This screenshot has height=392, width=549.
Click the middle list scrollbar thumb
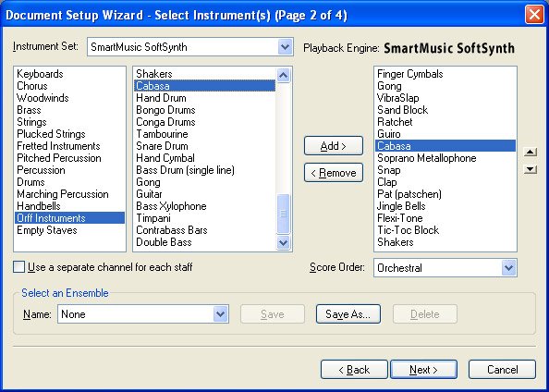(x=283, y=214)
